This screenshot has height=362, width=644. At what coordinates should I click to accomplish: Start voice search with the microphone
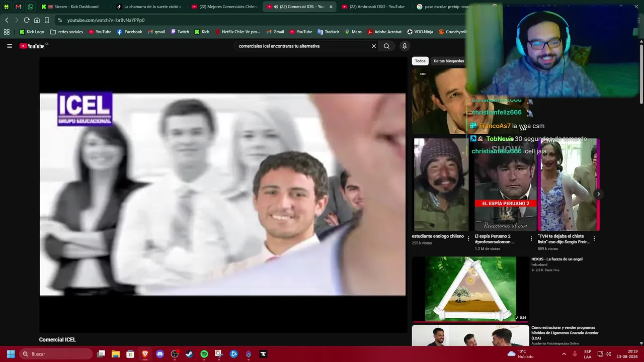point(405,46)
